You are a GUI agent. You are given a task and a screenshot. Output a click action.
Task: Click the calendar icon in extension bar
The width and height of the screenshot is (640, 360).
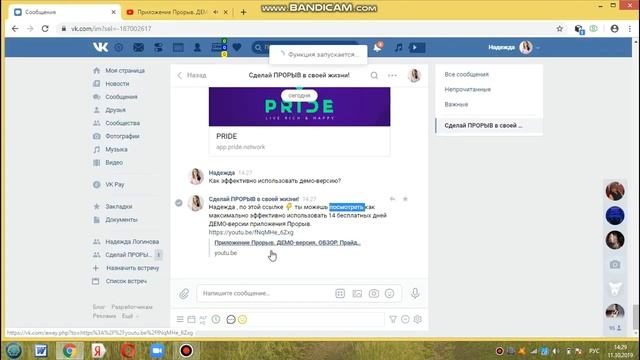[x=191, y=319]
